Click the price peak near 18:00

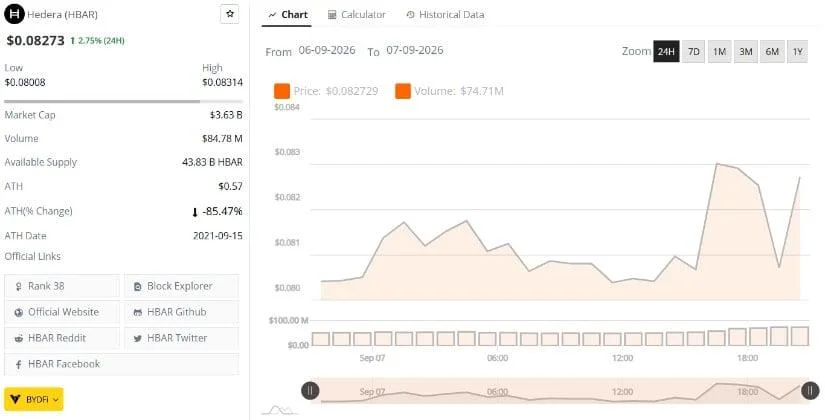[718, 164]
